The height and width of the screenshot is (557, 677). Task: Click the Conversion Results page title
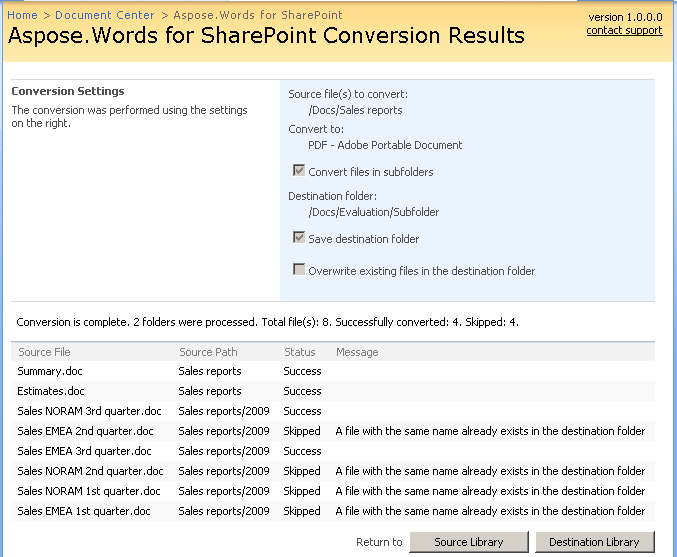[x=266, y=35]
